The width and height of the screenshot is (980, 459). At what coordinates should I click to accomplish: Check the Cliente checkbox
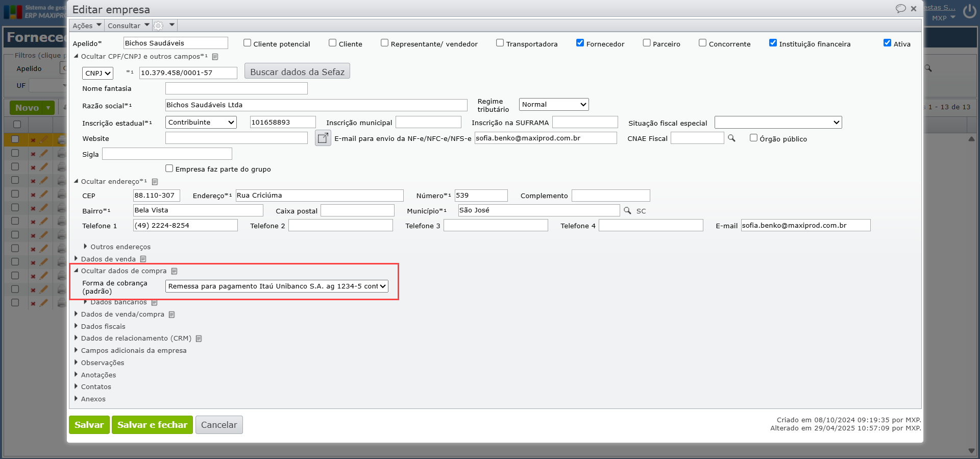333,43
